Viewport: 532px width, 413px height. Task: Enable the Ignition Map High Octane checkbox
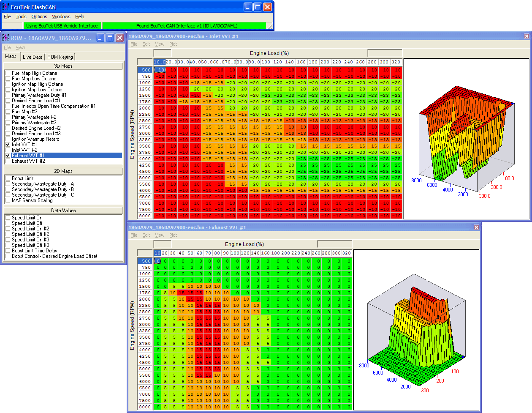coord(8,84)
